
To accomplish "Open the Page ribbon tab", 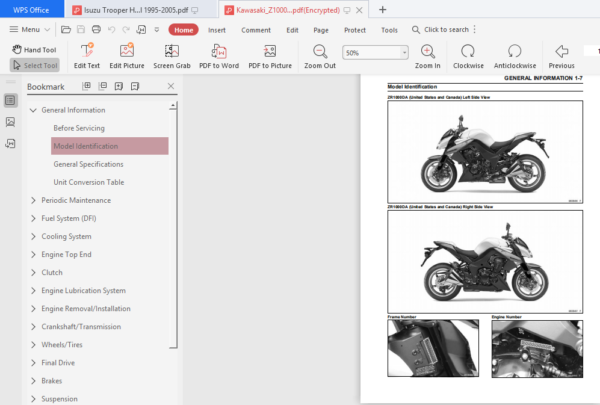I will (x=321, y=30).
